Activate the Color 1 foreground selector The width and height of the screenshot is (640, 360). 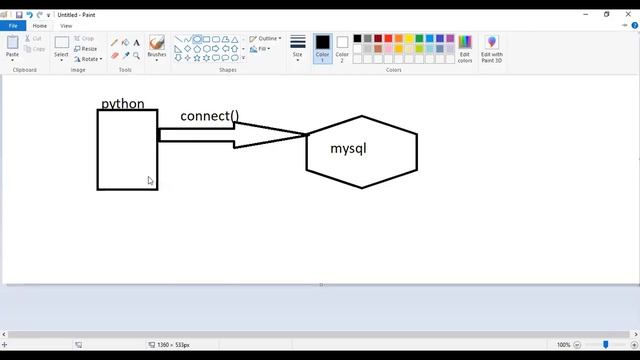[x=322, y=49]
